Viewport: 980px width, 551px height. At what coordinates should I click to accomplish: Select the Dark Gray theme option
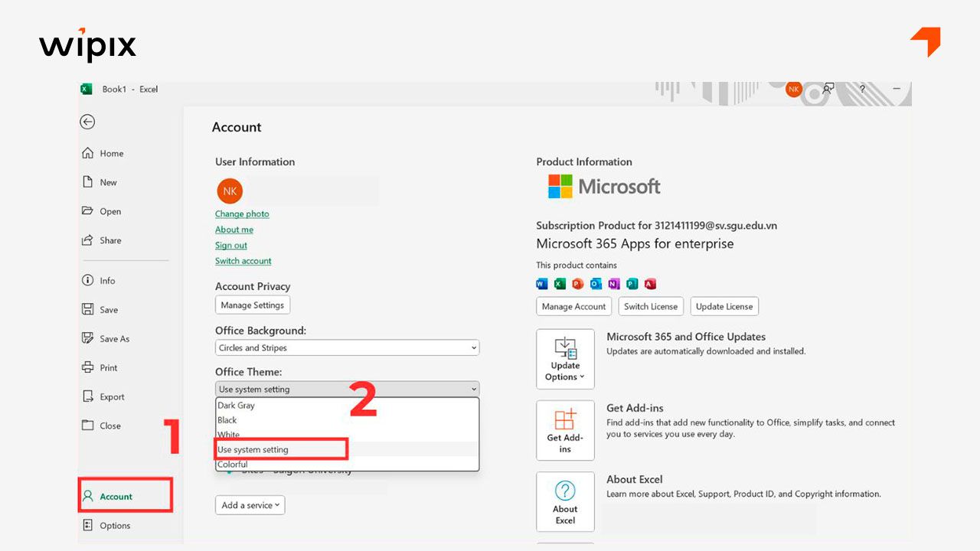[237, 406]
